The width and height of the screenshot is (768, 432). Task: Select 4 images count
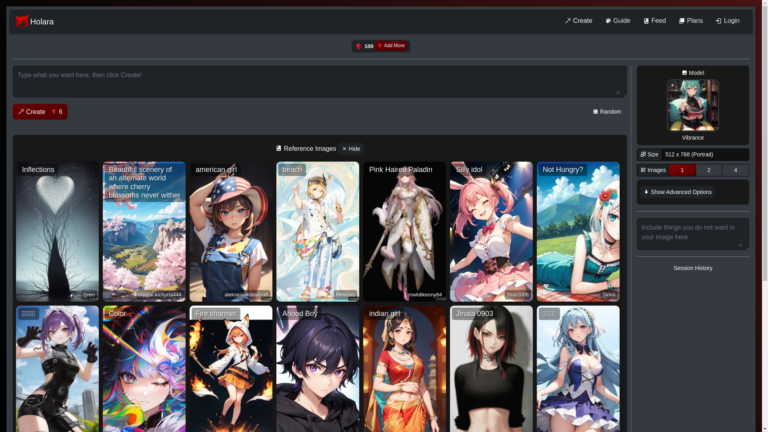(735, 170)
